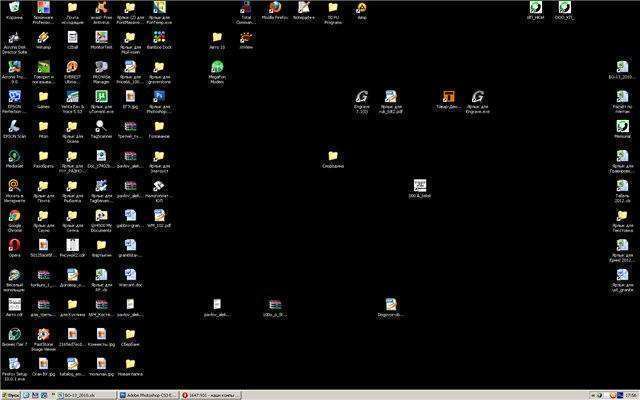The width and height of the screenshot is (640, 400).
Task: Select the Recycle Bin (Корзина) desktop icon
Action: (14, 10)
